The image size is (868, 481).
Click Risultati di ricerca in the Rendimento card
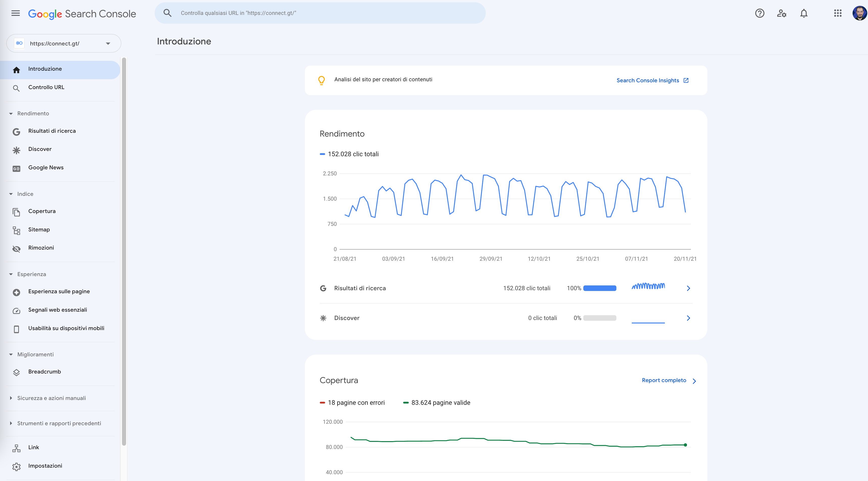click(x=360, y=288)
